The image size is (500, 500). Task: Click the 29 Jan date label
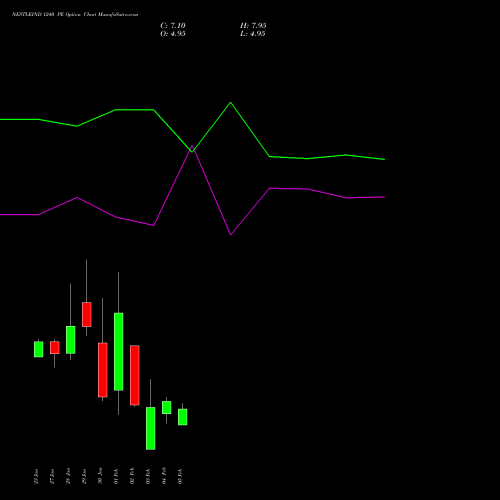click(84, 476)
